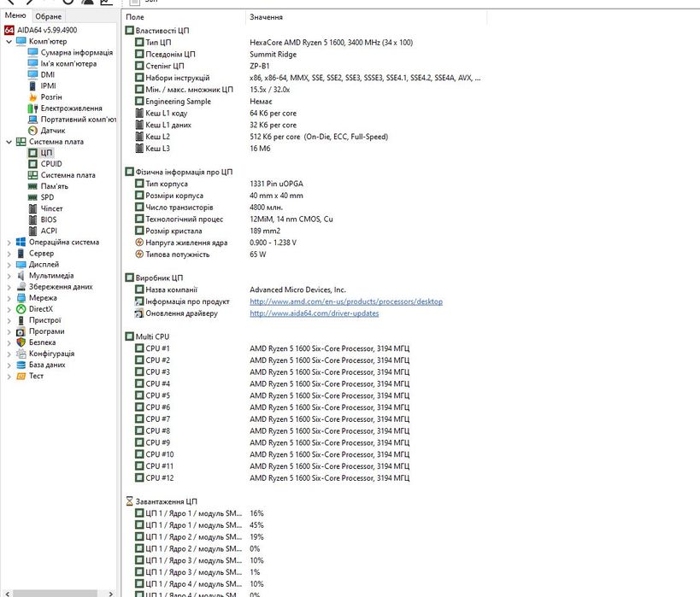Select the IPMI icon
The image size is (700, 597).
(x=32, y=85)
